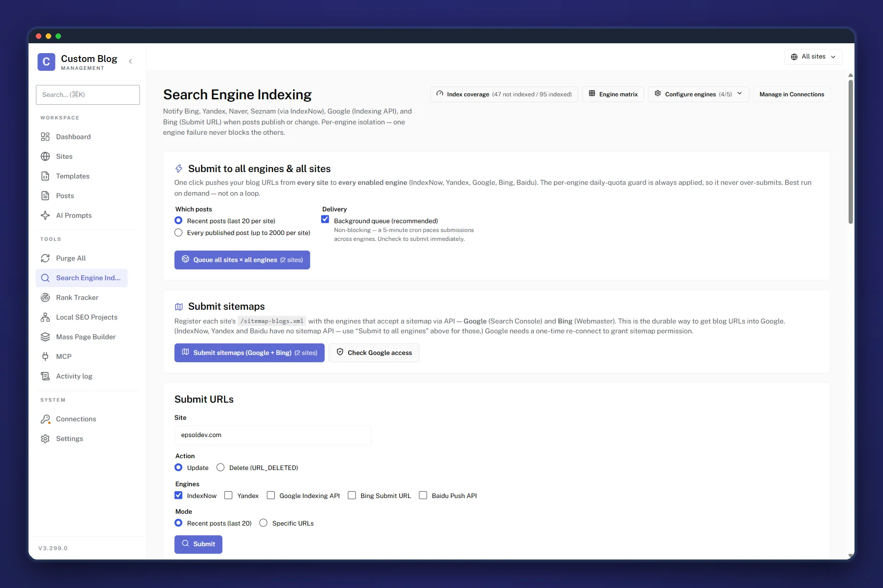
Task: Click the Connections key icon
Action: click(45, 419)
